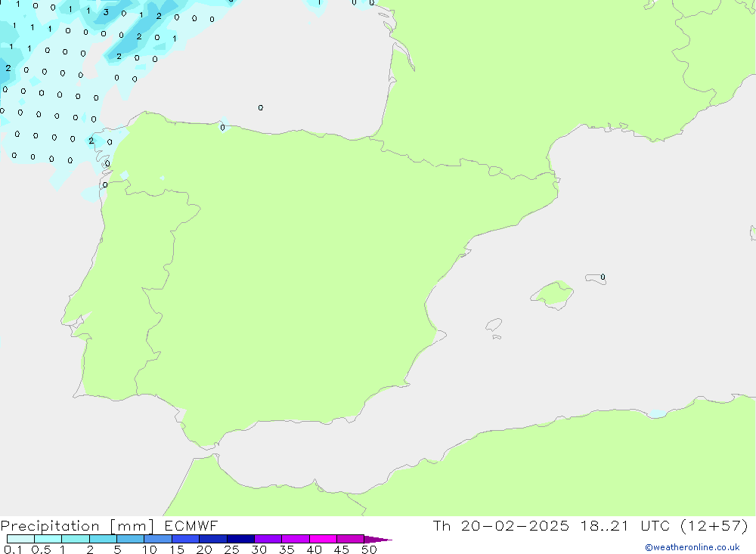Click the "(12+57)" forecast run text
Screen dimensions: 756x554
pyautogui.click(x=714, y=525)
